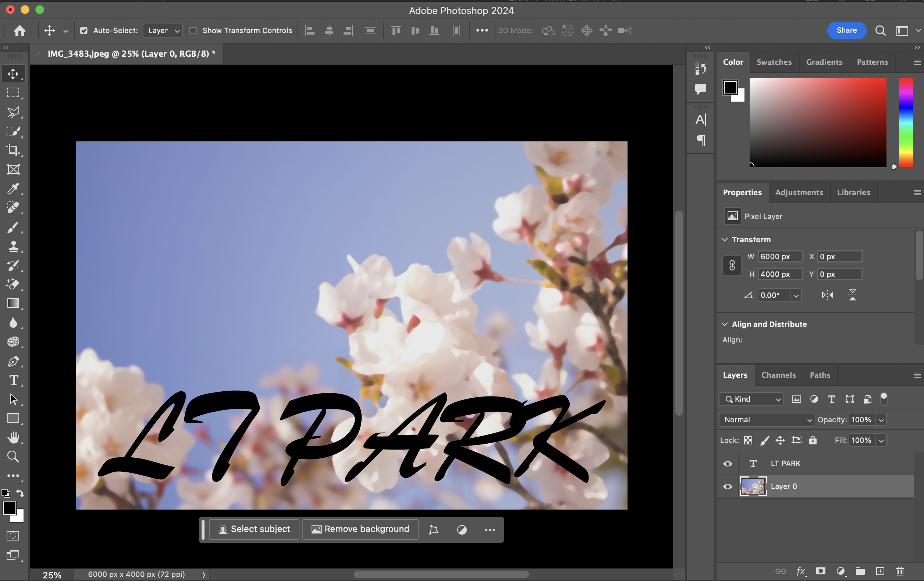Open the Auto-Select Layer dropdown

[x=163, y=30]
